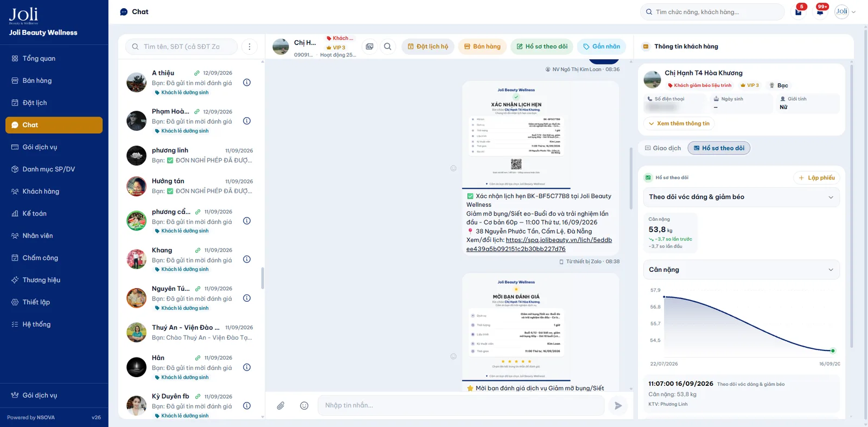Open the spa.jolibeauty.vn booking link
868x427 pixels.
pyautogui.click(x=539, y=245)
